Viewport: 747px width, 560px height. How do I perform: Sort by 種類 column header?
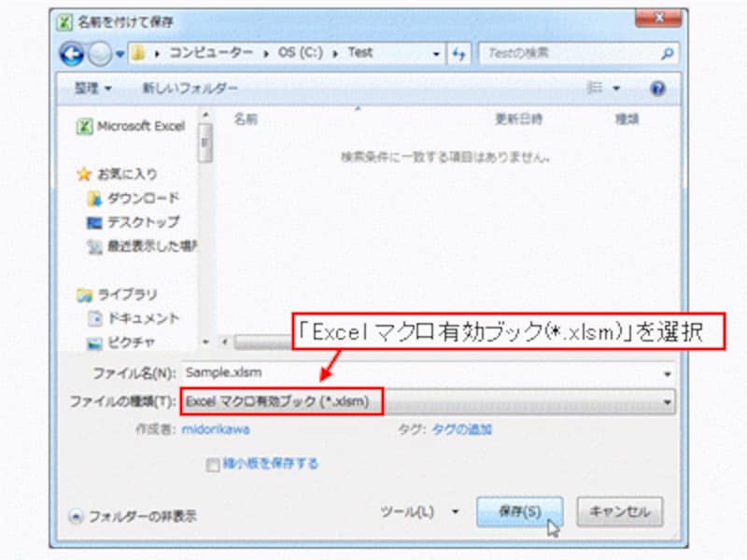[x=627, y=119]
